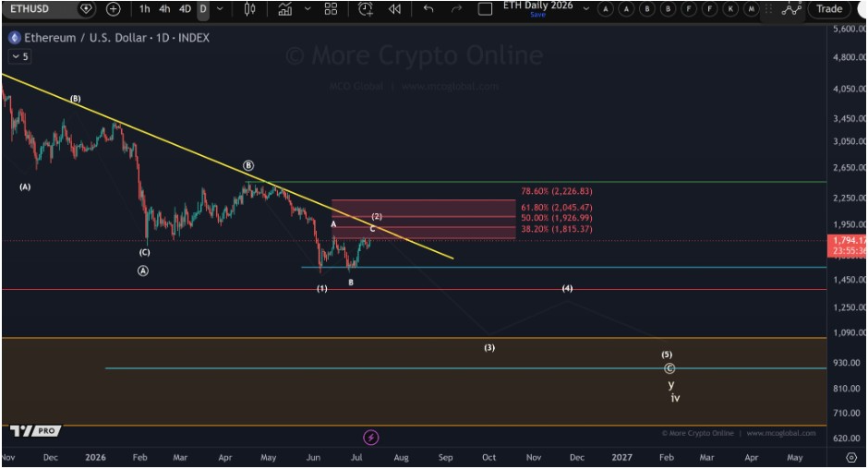Open chart settings gear on time axis

(x=851, y=457)
